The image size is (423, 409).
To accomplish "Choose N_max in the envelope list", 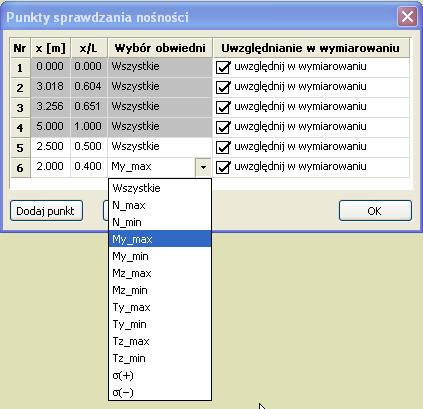I will pyautogui.click(x=160, y=205).
